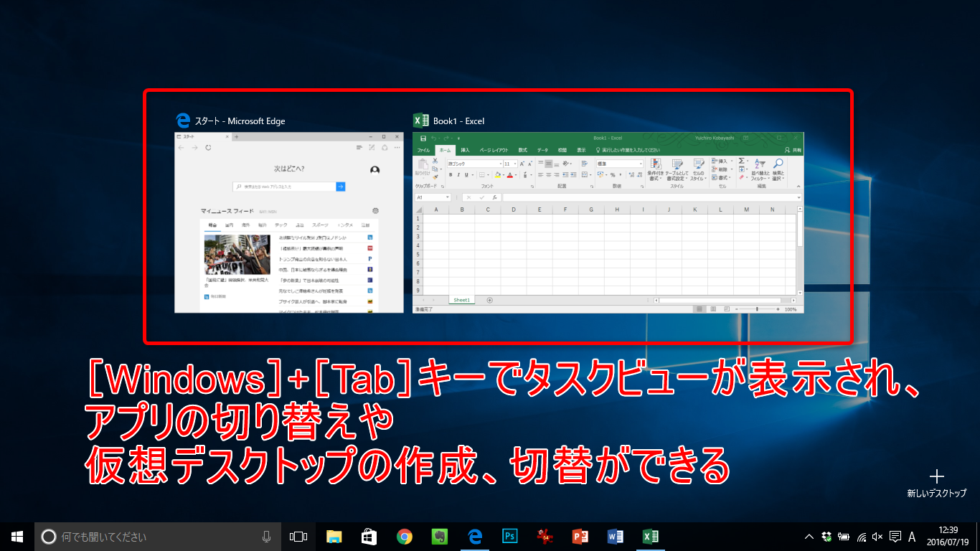This screenshot has width=980, height=551.
Task: Open the taskbar clock showing 12:39
Action: (948, 536)
